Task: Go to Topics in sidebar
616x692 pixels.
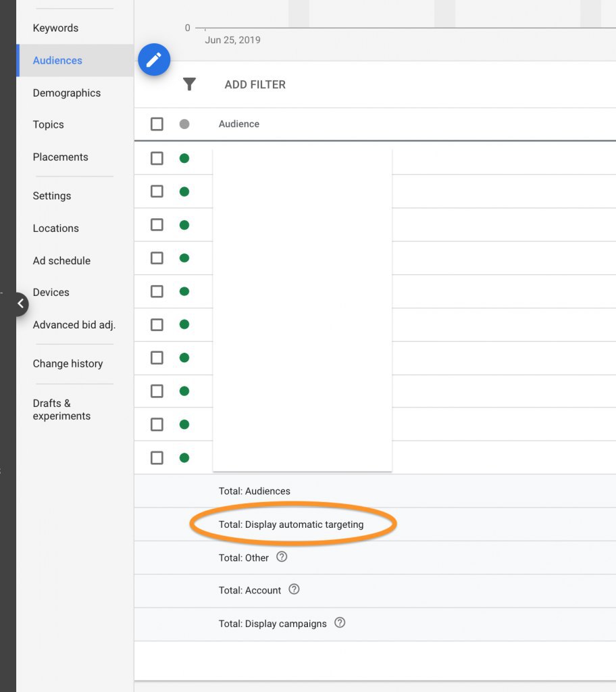Action: tap(48, 124)
